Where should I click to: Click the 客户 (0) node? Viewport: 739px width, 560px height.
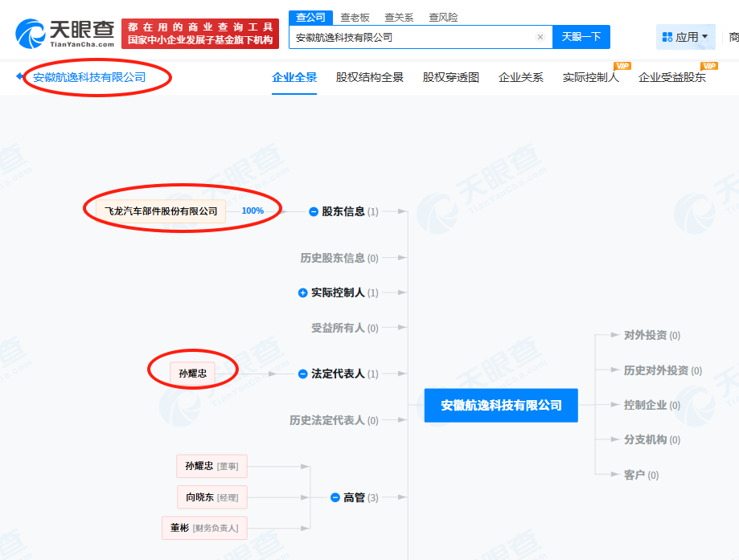pos(642,475)
